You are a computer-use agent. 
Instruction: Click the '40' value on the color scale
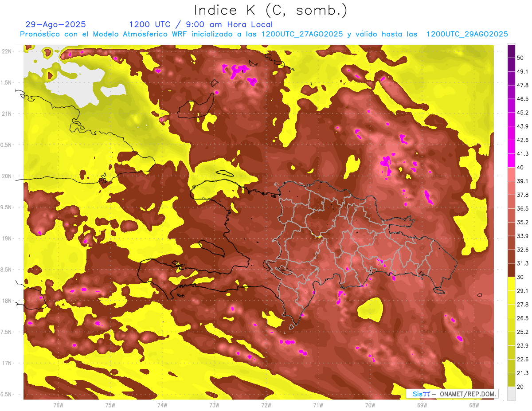pyautogui.click(x=520, y=167)
